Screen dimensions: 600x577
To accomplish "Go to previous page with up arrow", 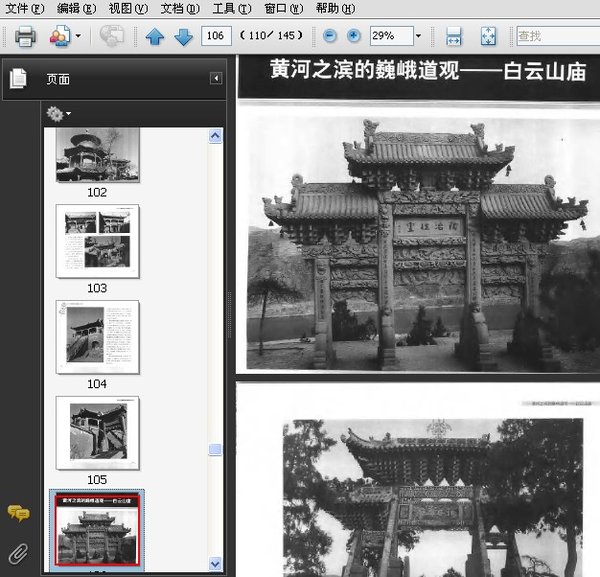I will coord(155,37).
